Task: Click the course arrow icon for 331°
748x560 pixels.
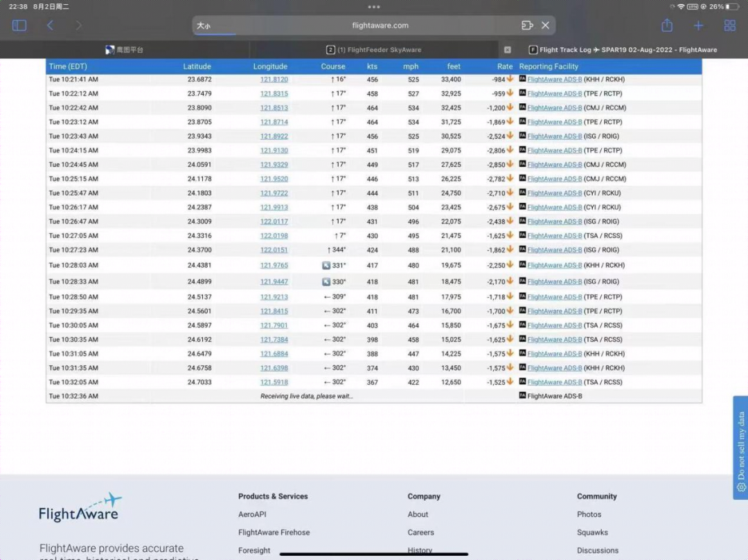Action: coord(326,266)
